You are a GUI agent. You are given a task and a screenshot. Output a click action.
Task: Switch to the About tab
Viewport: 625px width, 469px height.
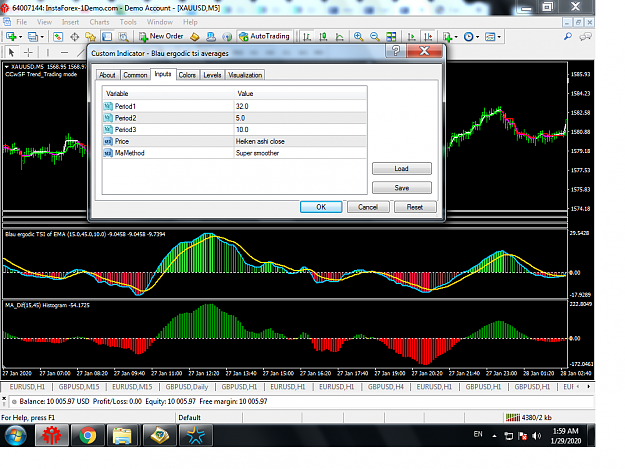[x=107, y=75]
